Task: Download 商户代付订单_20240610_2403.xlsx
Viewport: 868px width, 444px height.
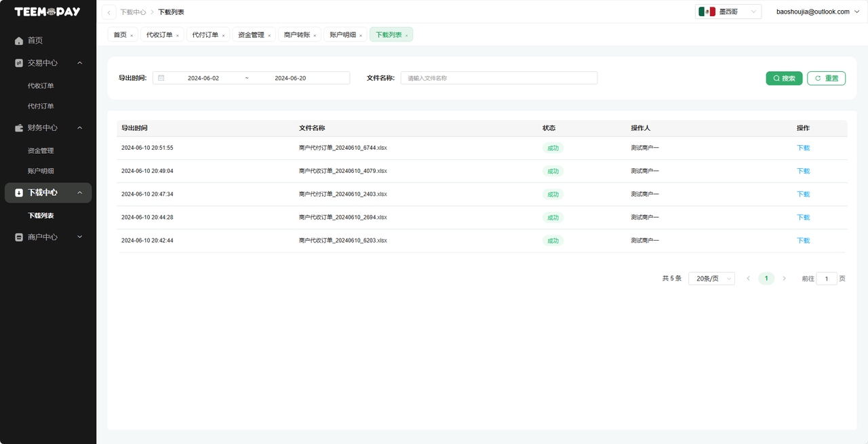Action: [x=804, y=194]
